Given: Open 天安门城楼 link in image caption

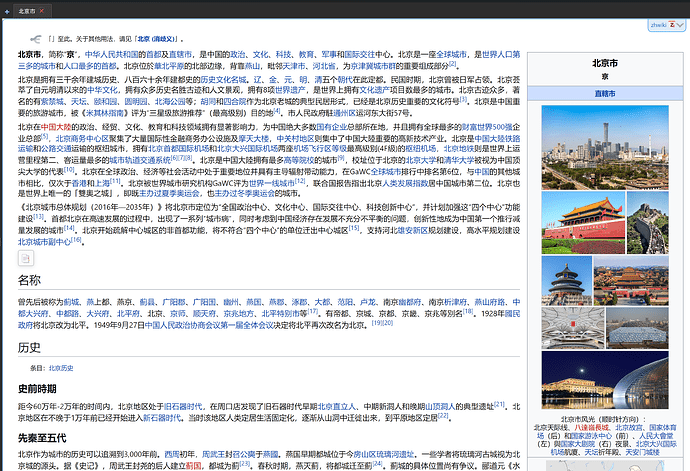Looking at the screenshot, I should 642,452.
